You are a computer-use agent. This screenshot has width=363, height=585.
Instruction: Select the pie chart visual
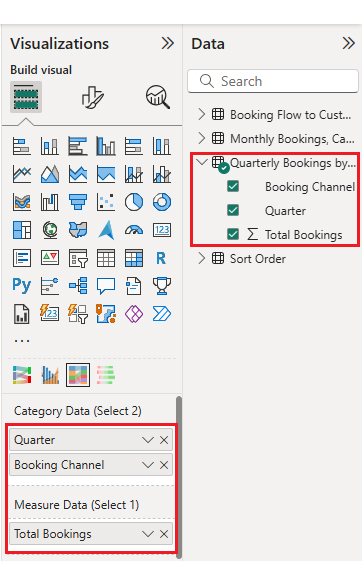[x=134, y=202]
